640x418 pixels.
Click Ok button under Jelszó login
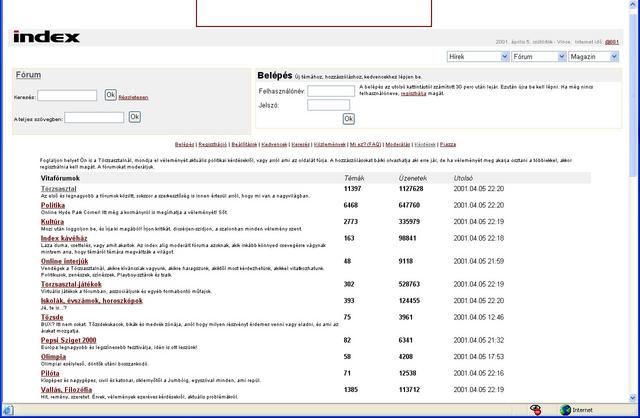[x=349, y=119]
